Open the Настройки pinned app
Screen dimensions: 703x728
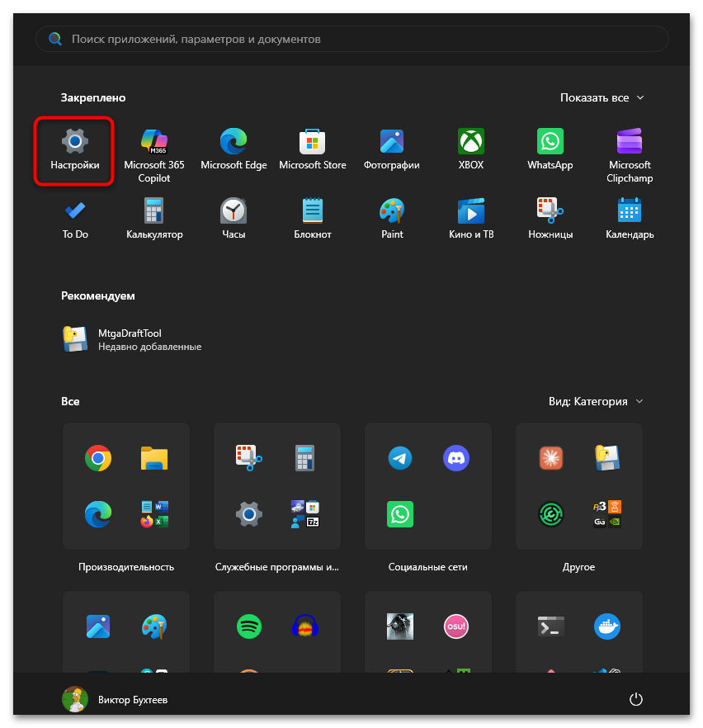(x=75, y=151)
